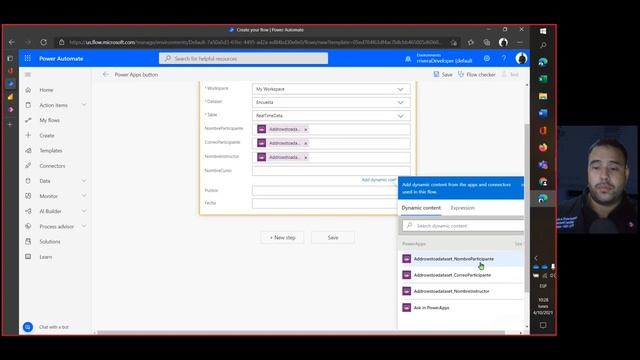Click the Search dynamic content box
Screen dimensions: 640x360
[x=463, y=226]
